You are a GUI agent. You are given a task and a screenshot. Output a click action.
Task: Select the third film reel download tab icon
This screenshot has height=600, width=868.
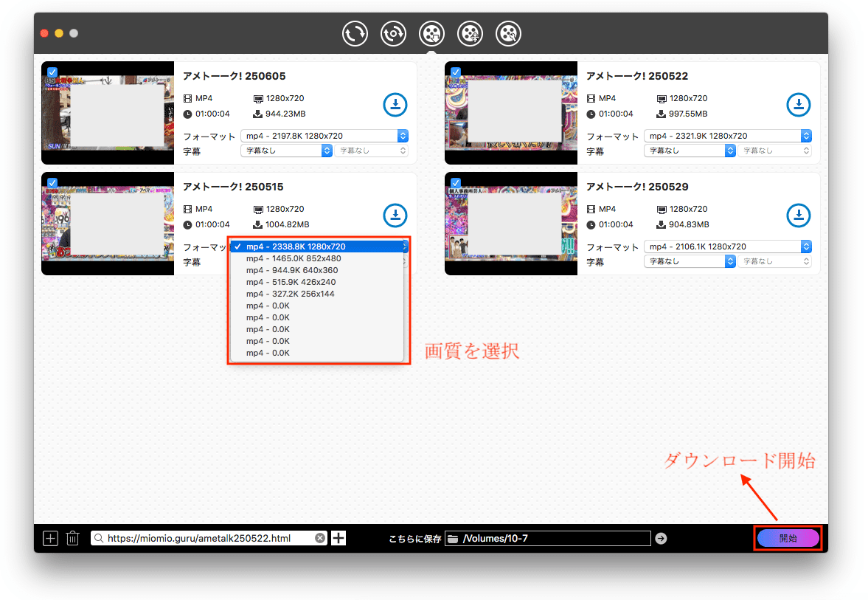click(431, 34)
